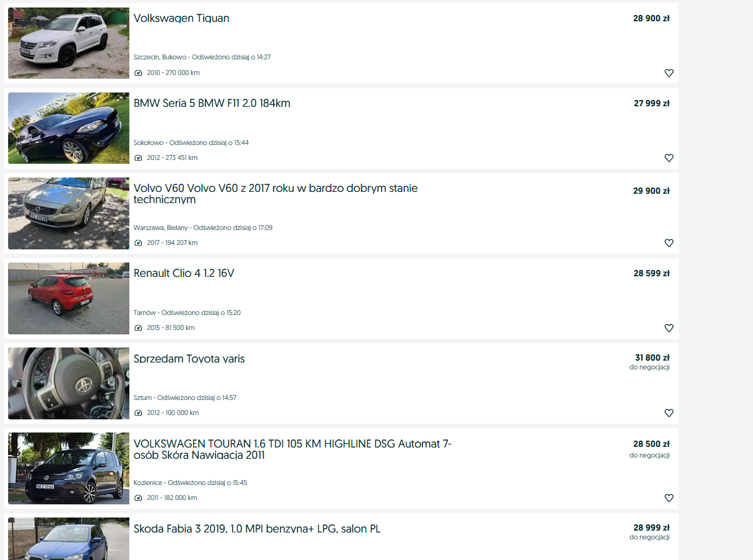The height and width of the screenshot is (560, 753).
Task: Click mileage icon beside 2017 - 194 207 km
Action: pyautogui.click(x=138, y=243)
